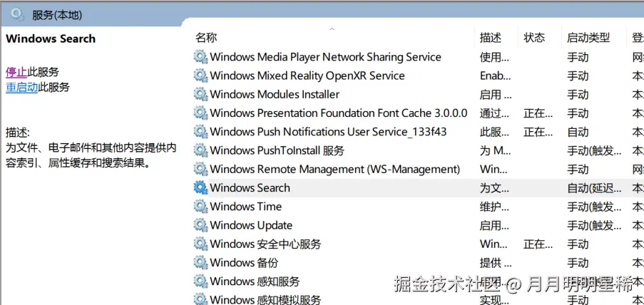This screenshot has height=305, width=644.
Task: Click gear icon for Windows Search service
Action: point(200,188)
